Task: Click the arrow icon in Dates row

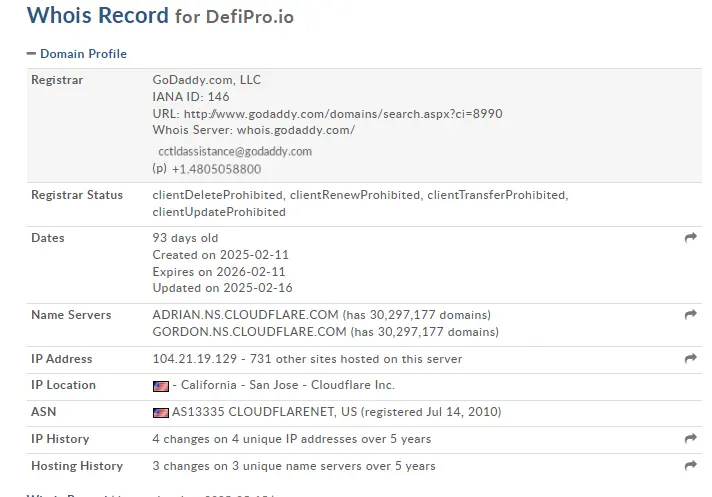Action: click(x=690, y=238)
